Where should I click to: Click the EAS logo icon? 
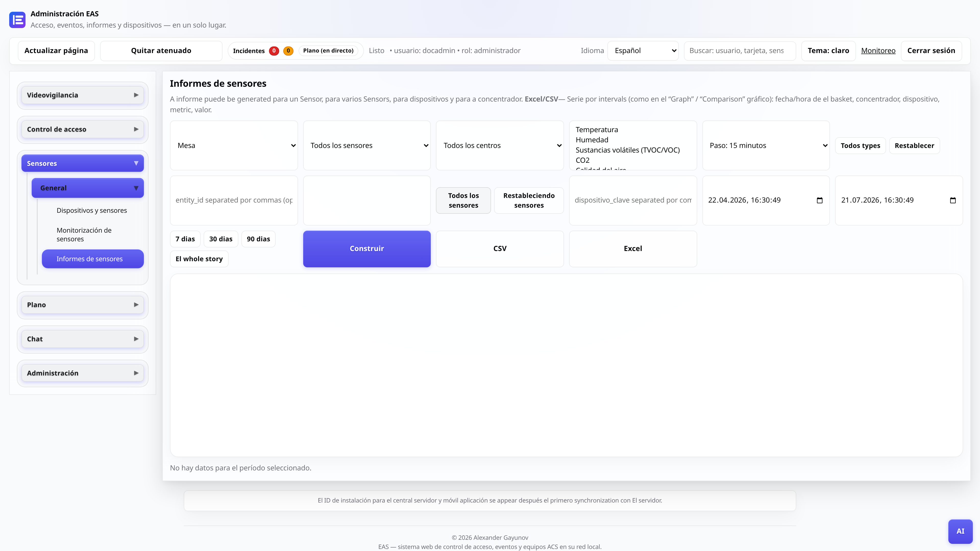tap(17, 20)
